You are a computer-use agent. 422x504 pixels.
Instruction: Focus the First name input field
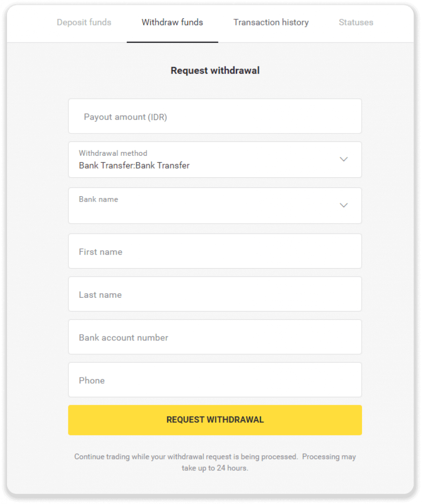coord(215,251)
